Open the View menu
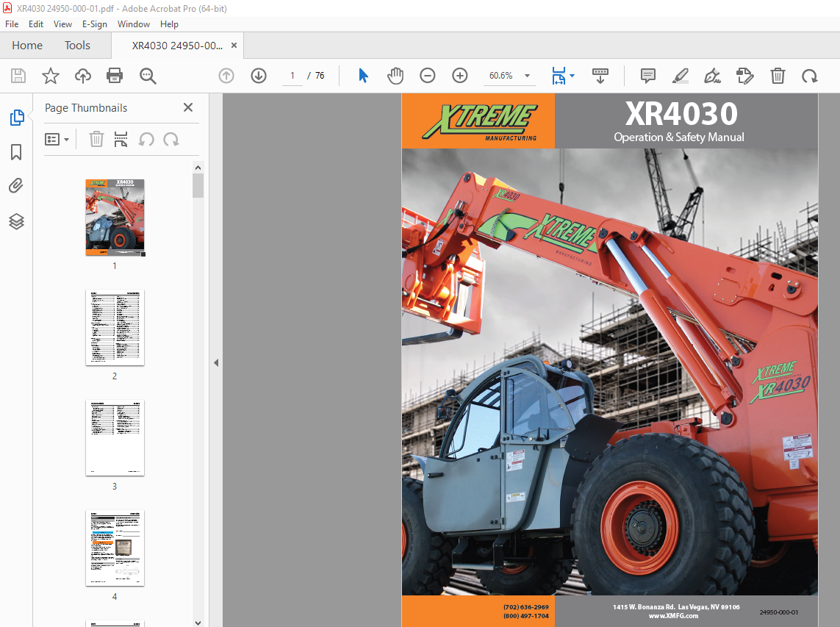The width and height of the screenshot is (840, 627). coord(62,24)
